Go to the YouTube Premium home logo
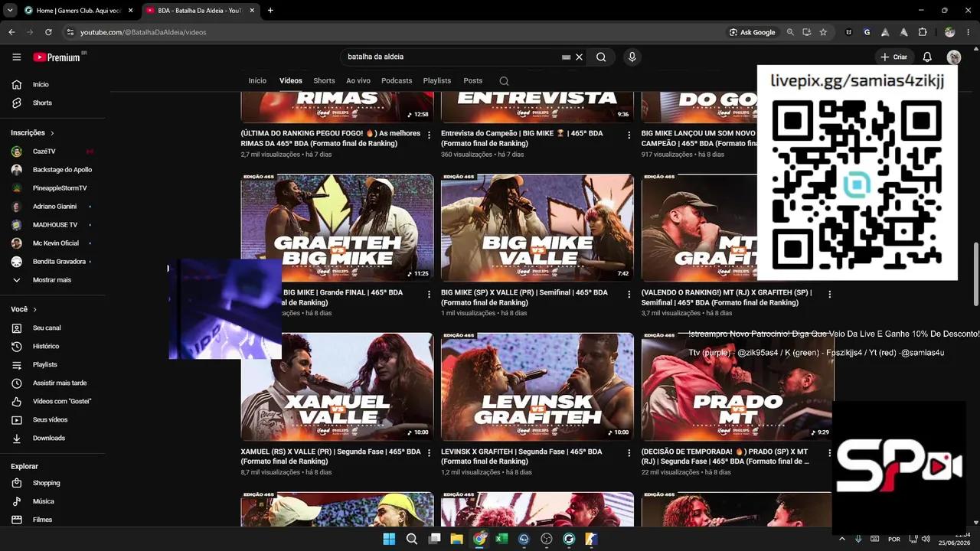Screen dimensions: 980x551 (57, 57)
